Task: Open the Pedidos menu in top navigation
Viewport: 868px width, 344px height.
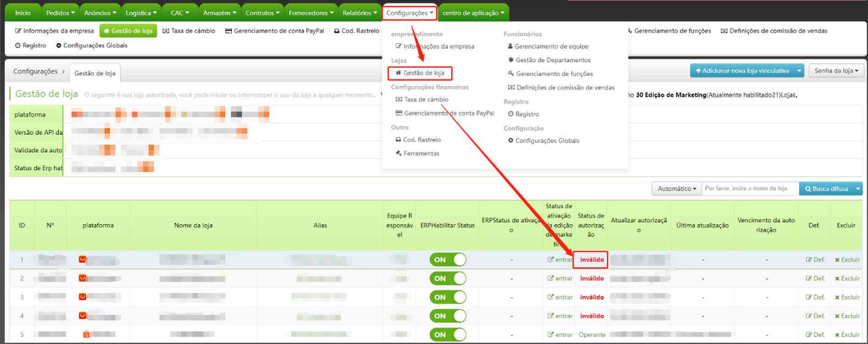Action: pos(60,13)
